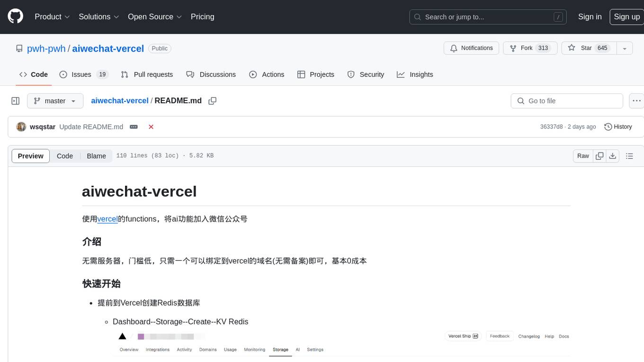
Task: Switch to the Actions tab
Action: (x=267, y=74)
